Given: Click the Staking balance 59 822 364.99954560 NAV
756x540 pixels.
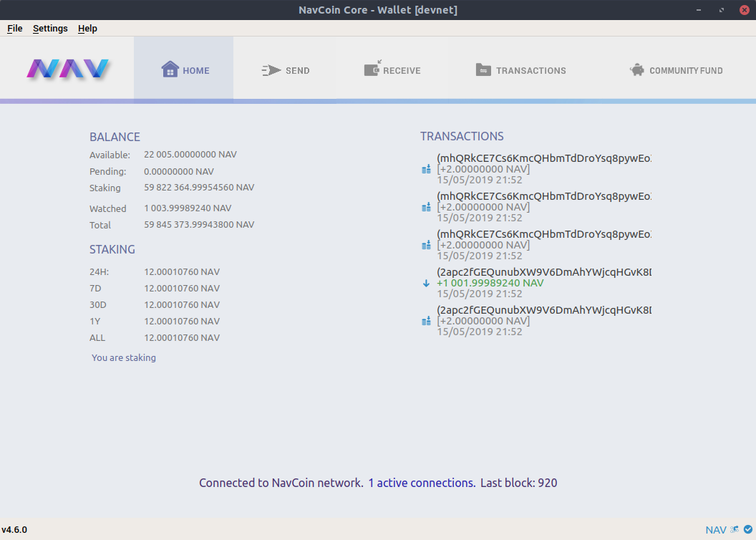Looking at the screenshot, I should point(198,187).
